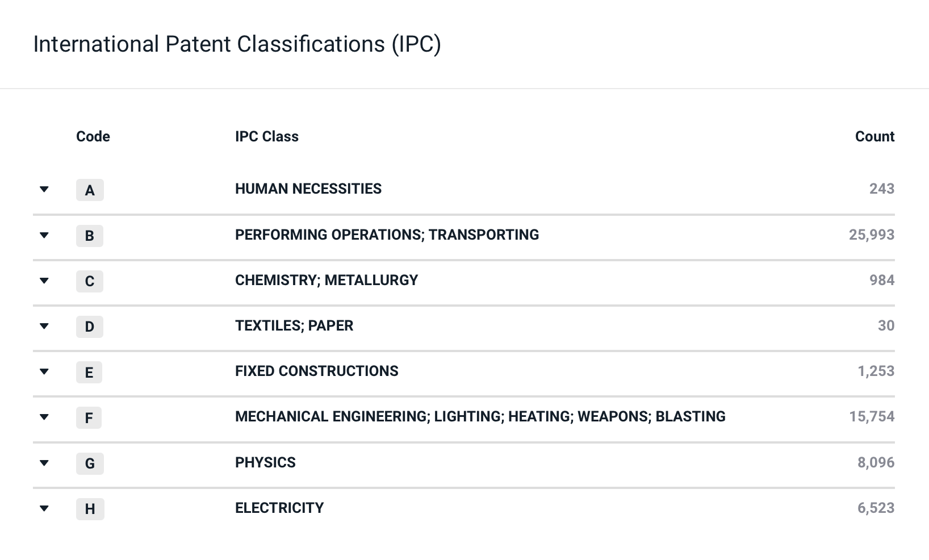Screen dimensions: 929x560
Task: Expand the Human Necessities row arrow
Action: click(x=44, y=189)
